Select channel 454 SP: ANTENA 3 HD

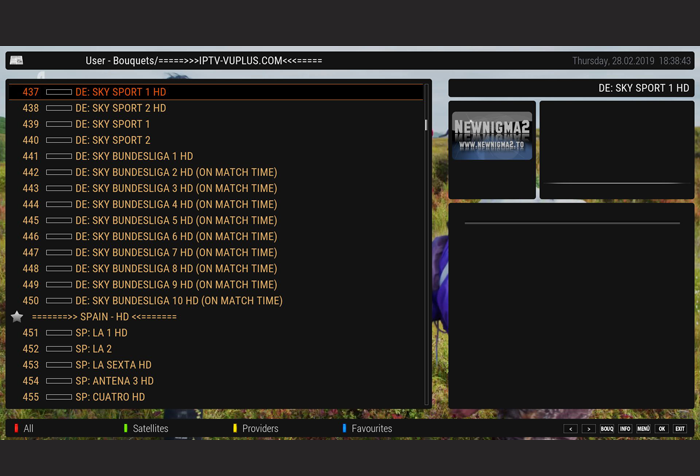pyautogui.click(x=216, y=381)
